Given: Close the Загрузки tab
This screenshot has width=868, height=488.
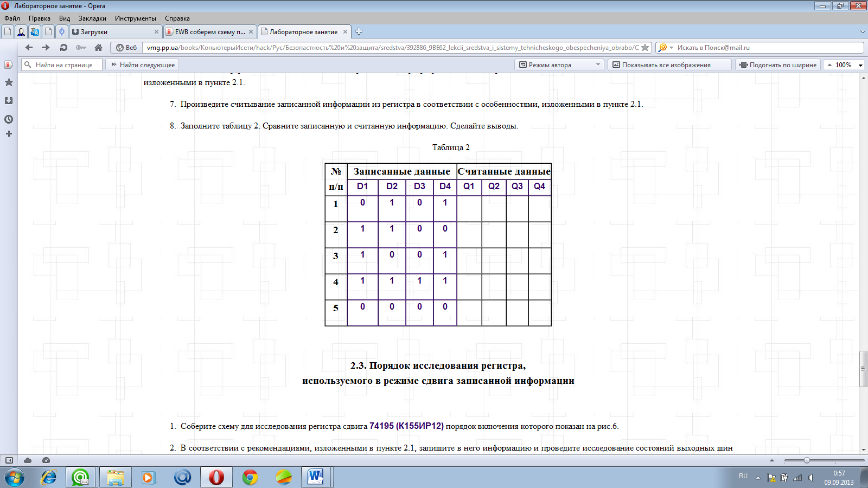Looking at the screenshot, I should pyautogui.click(x=156, y=32).
